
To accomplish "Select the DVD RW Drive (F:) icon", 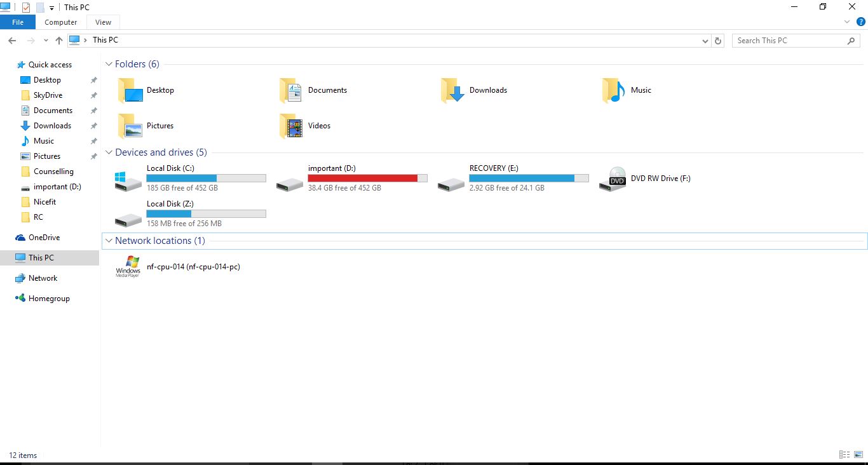I will pyautogui.click(x=612, y=179).
